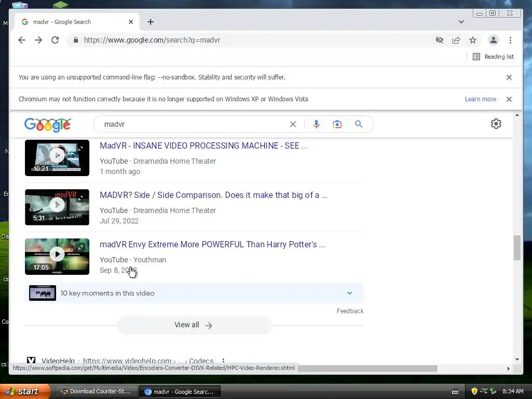Bookmark this page with the star
The image size is (532, 399).
[473, 40]
